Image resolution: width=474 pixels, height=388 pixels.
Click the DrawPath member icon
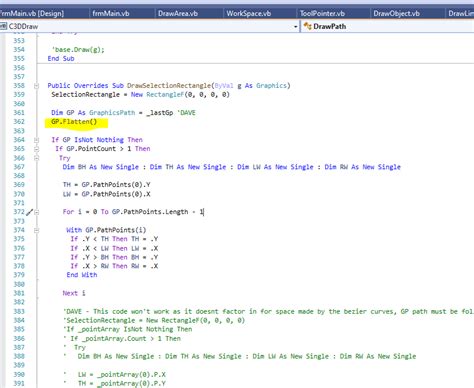click(x=307, y=26)
